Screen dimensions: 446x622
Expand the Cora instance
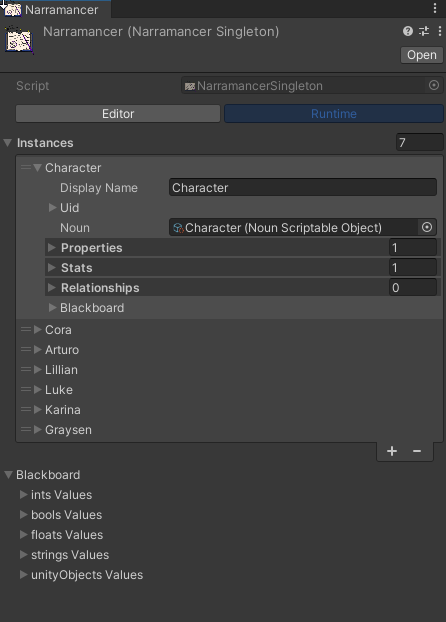point(38,329)
